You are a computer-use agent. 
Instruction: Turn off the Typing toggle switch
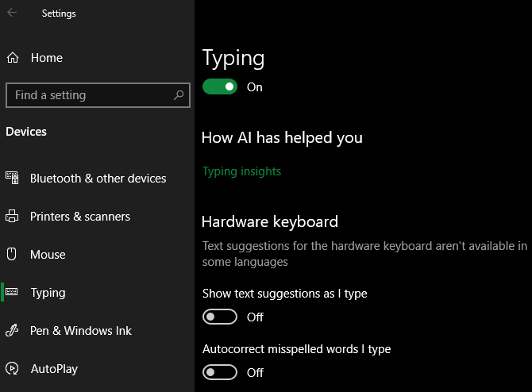220,87
